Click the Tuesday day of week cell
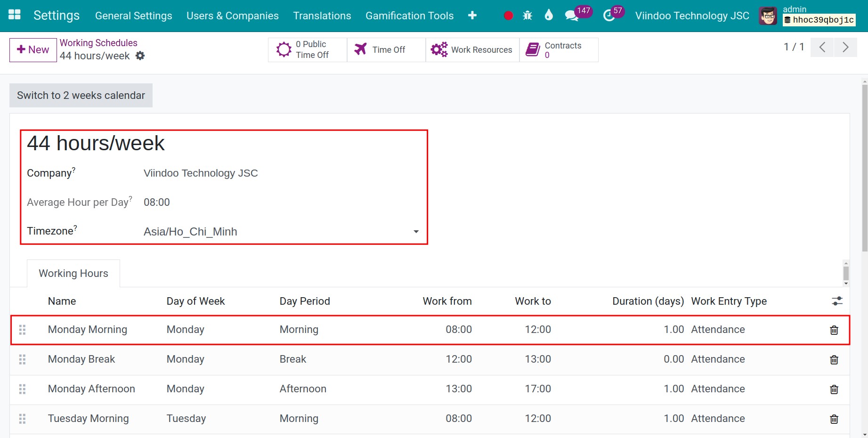Image resolution: width=868 pixels, height=438 pixels. click(186, 419)
